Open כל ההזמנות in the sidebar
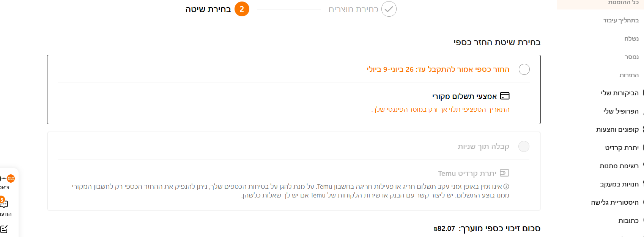This screenshot has height=237, width=644. (623, 2)
